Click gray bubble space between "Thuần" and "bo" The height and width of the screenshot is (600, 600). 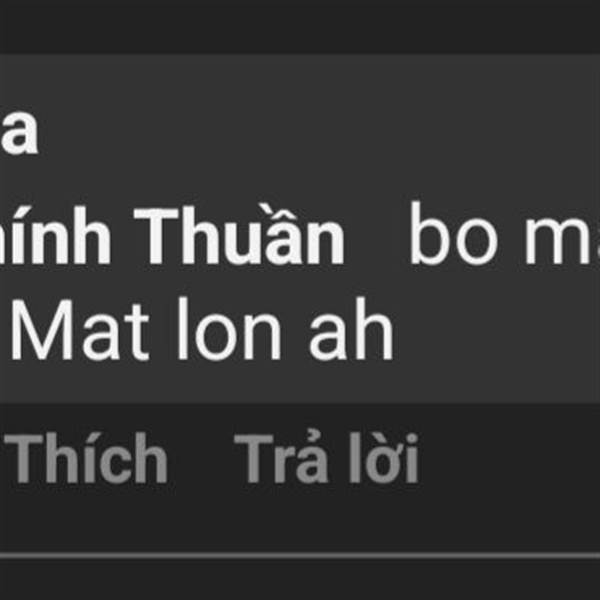(x=377, y=234)
